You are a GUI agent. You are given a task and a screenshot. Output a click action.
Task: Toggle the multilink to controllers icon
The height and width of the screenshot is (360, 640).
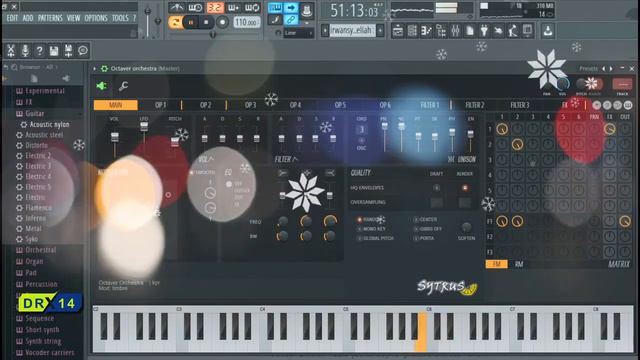click(291, 20)
